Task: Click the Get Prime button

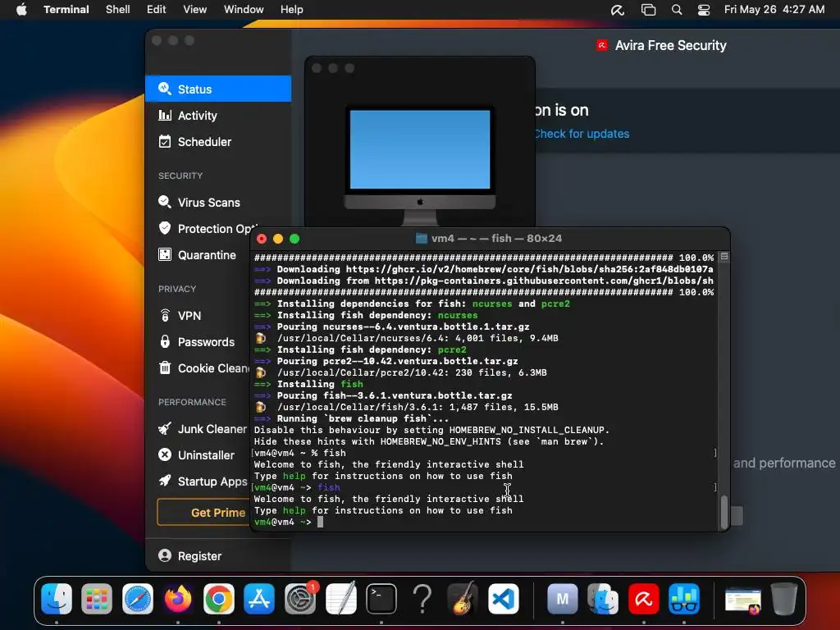Action: click(x=203, y=513)
